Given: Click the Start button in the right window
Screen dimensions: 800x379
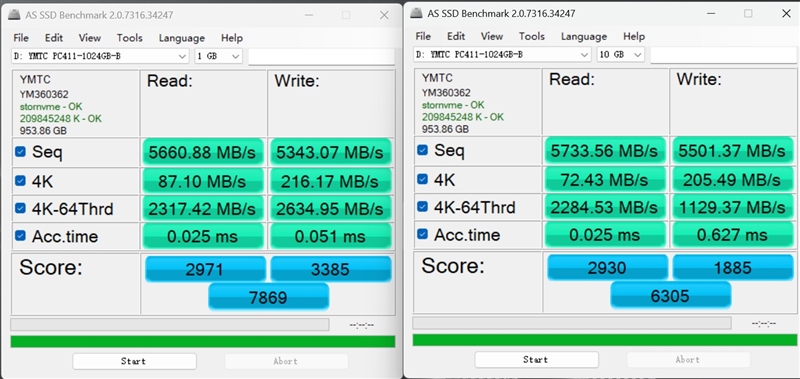Looking at the screenshot, I should pyautogui.click(x=536, y=360).
